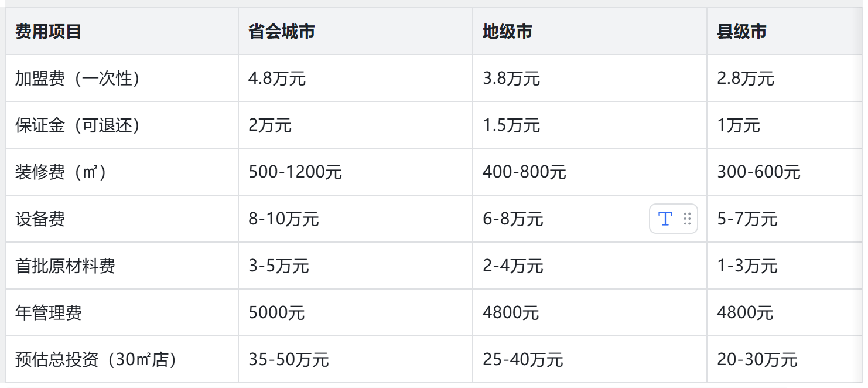The image size is (868, 388).
Task: Select the 保证金（可退还）cell
Action: [x=78, y=125]
